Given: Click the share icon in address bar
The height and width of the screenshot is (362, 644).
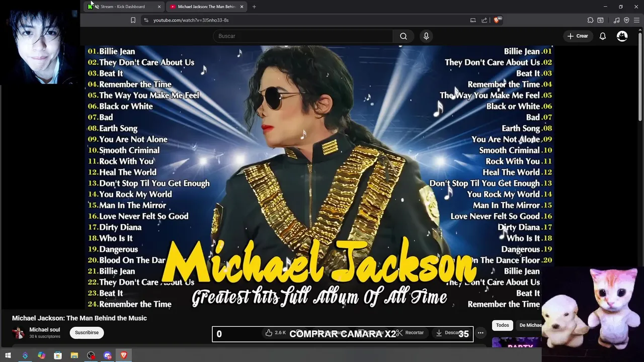Looking at the screenshot, I should 484,20.
